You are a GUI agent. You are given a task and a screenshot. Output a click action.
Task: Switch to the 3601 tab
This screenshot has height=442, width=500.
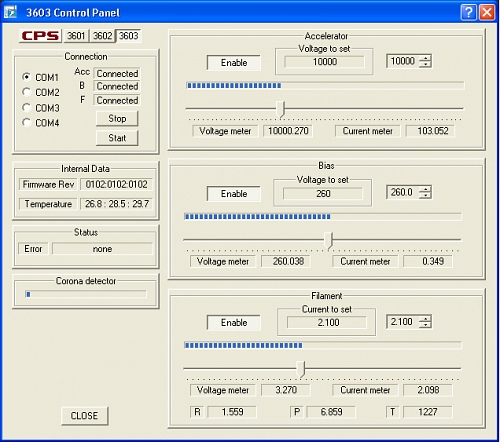click(x=76, y=36)
